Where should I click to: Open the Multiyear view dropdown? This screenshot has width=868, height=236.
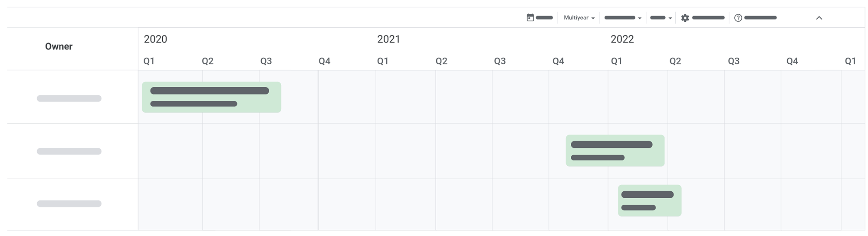click(x=579, y=18)
